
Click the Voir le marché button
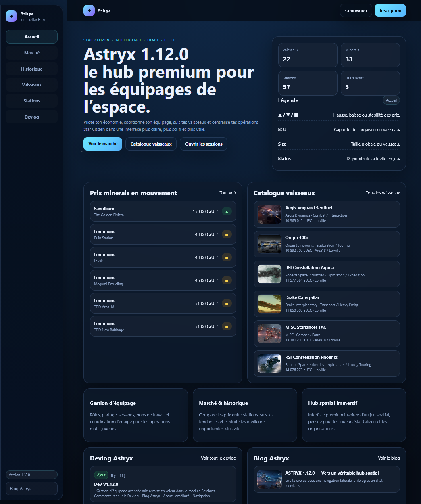coord(103,144)
